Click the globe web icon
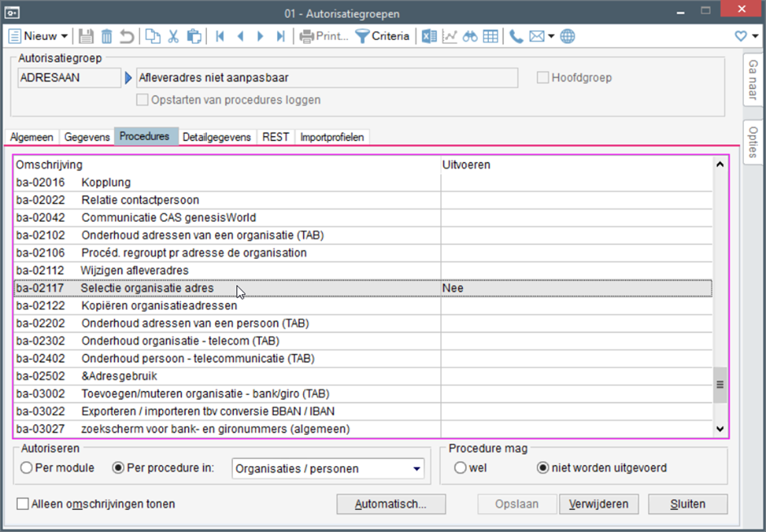This screenshot has width=766, height=532. pyautogui.click(x=567, y=36)
